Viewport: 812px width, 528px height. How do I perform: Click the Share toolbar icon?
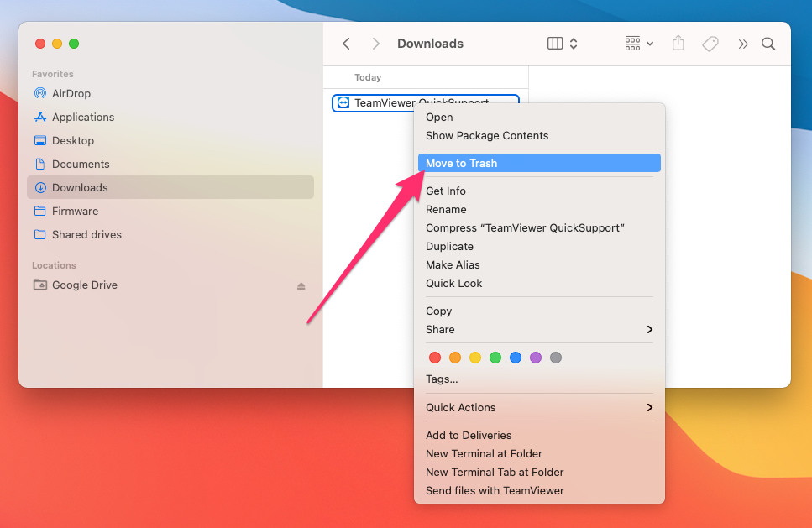click(x=678, y=43)
